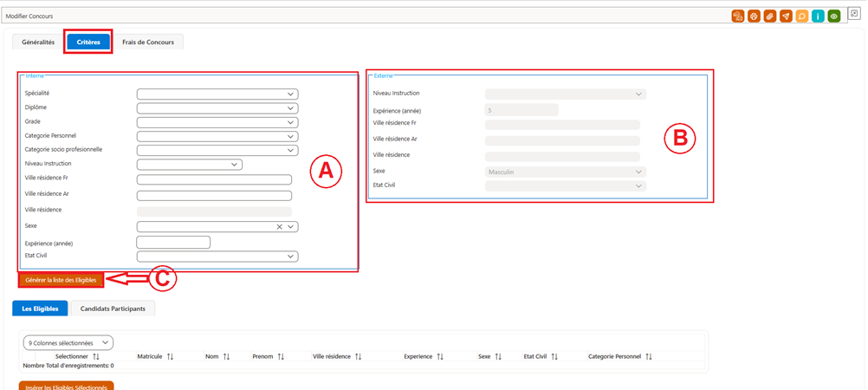Open the 9 Colonnes sélectionnées dropdown
Image resolution: width=868 pixels, height=390 pixels.
click(68, 343)
